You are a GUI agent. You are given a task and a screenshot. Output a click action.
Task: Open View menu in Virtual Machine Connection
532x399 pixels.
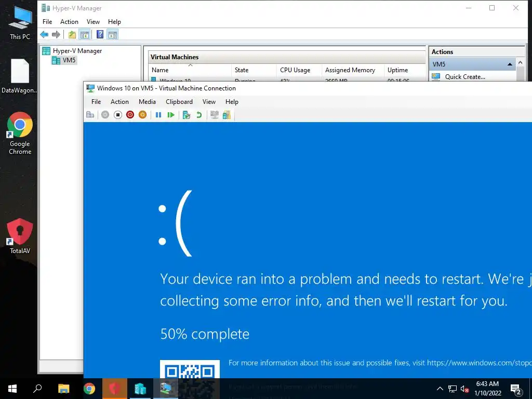[209, 102]
